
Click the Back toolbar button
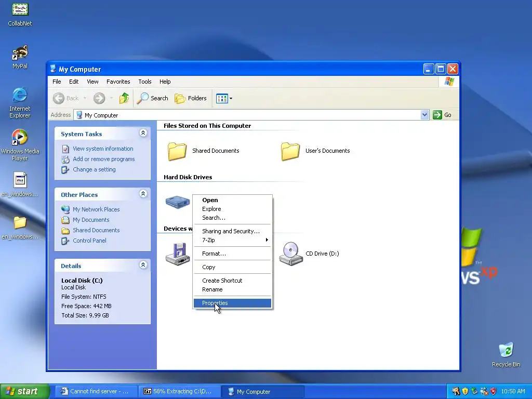66,98
